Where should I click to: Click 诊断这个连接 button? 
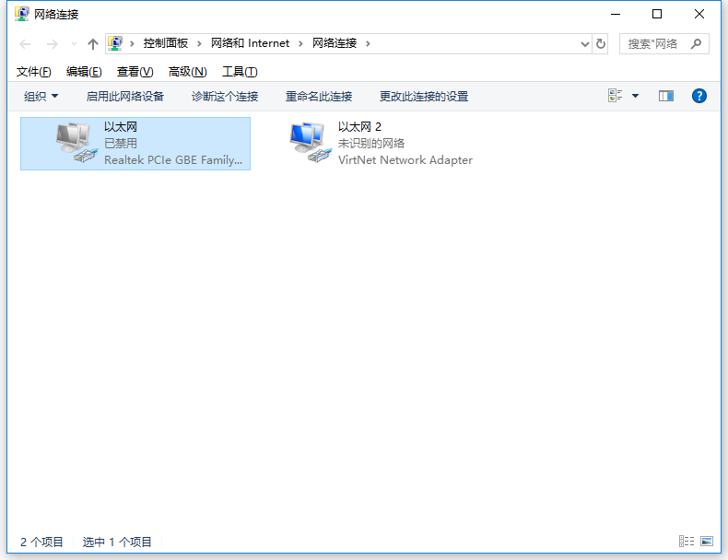click(225, 97)
